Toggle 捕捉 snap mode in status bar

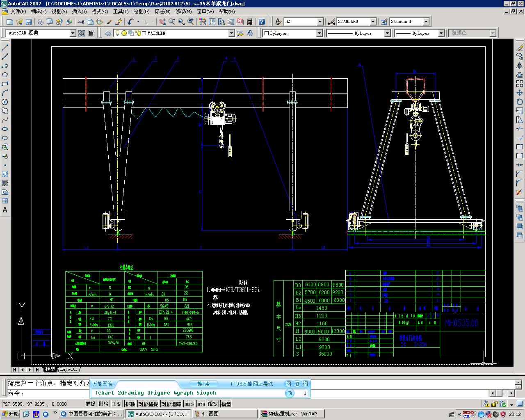pos(90,404)
